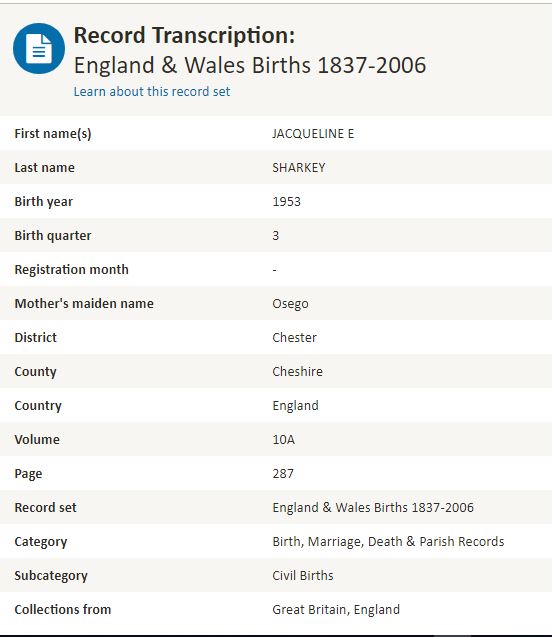Click the Birth quarter value 3
This screenshot has width=552, height=637.
275,236
